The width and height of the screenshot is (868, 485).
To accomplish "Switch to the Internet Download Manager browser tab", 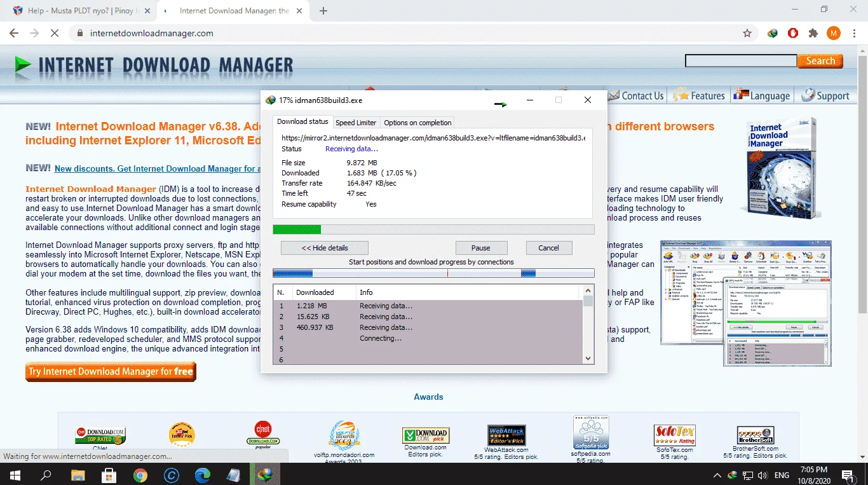I will [x=233, y=11].
